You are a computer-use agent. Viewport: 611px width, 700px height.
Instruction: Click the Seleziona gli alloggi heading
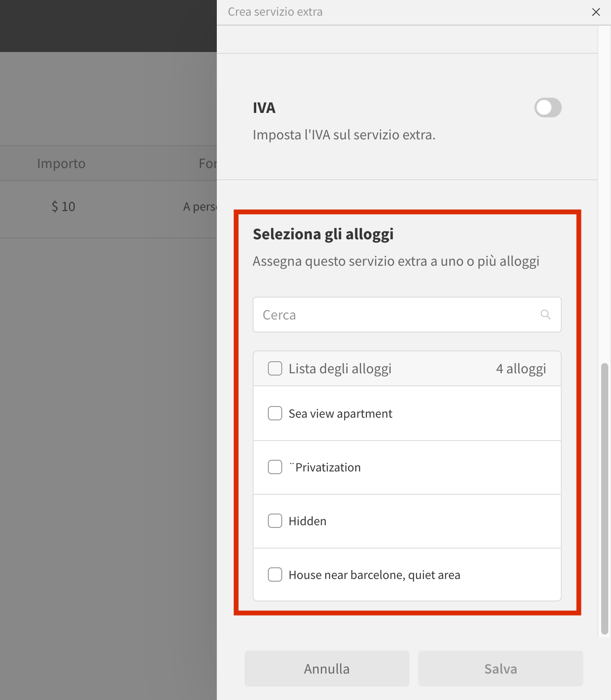point(323,234)
